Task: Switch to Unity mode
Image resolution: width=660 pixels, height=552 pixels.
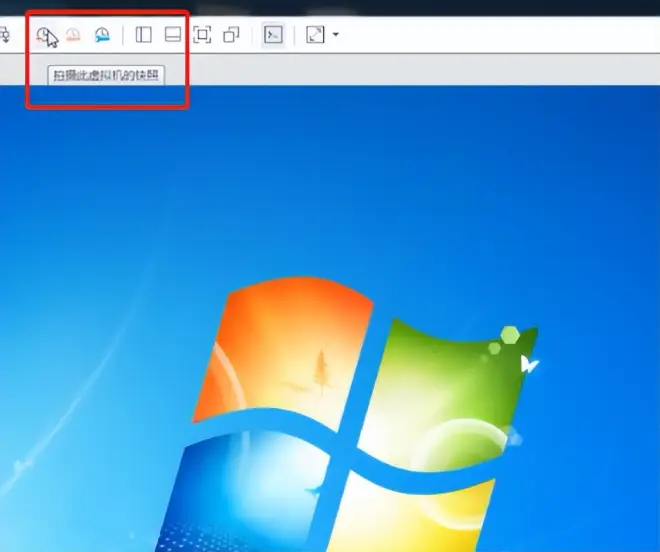Action: tap(231, 35)
